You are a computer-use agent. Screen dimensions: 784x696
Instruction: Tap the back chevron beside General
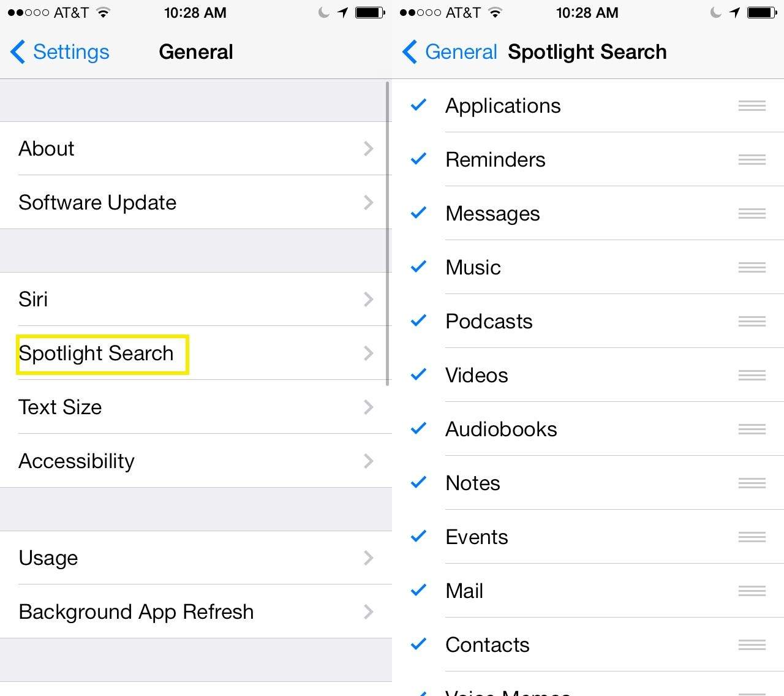tap(410, 52)
